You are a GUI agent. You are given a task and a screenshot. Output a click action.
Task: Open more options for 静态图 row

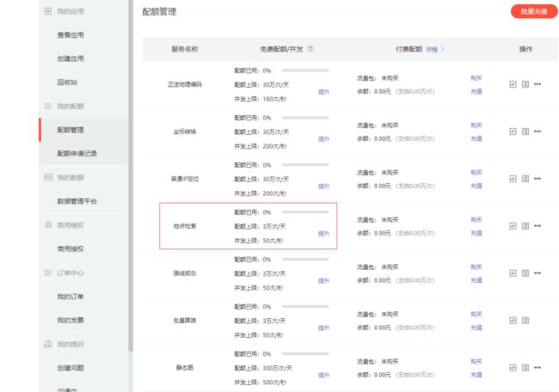[x=537, y=368]
